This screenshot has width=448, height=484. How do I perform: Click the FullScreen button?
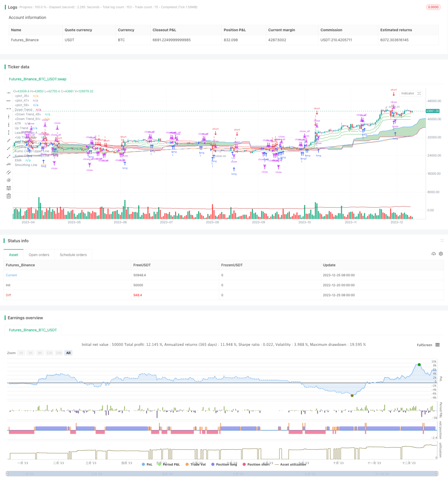[x=424, y=345]
